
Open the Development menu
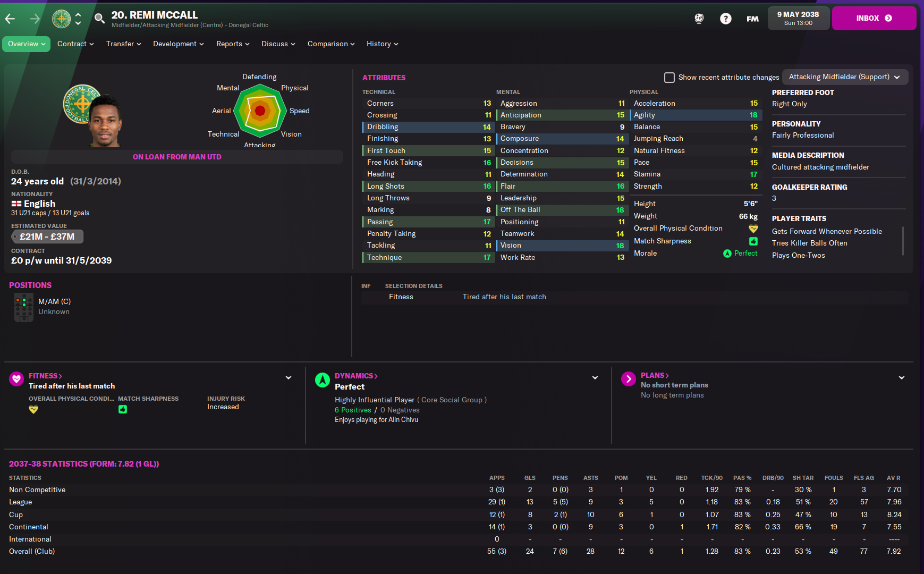click(179, 44)
